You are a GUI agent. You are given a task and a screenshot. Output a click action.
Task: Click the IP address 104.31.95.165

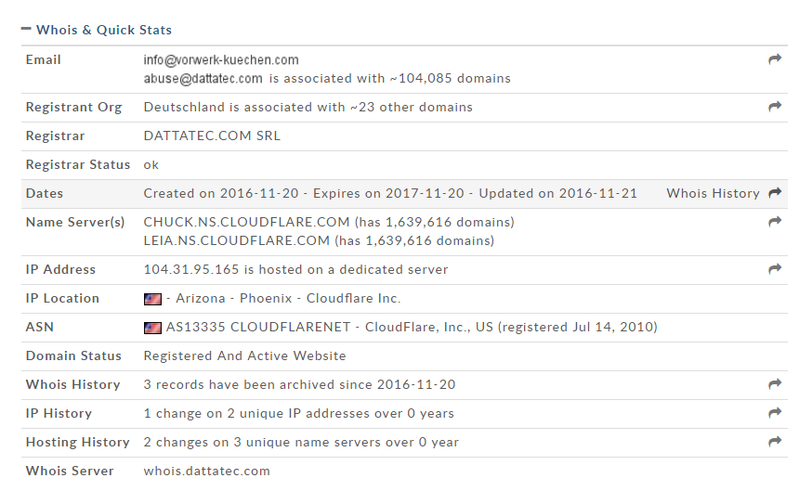tap(191, 269)
